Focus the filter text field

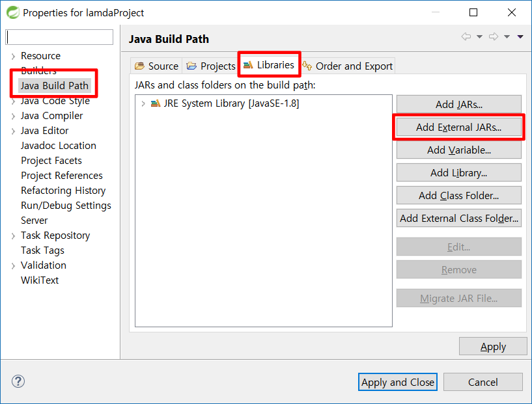(x=59, y=37)
